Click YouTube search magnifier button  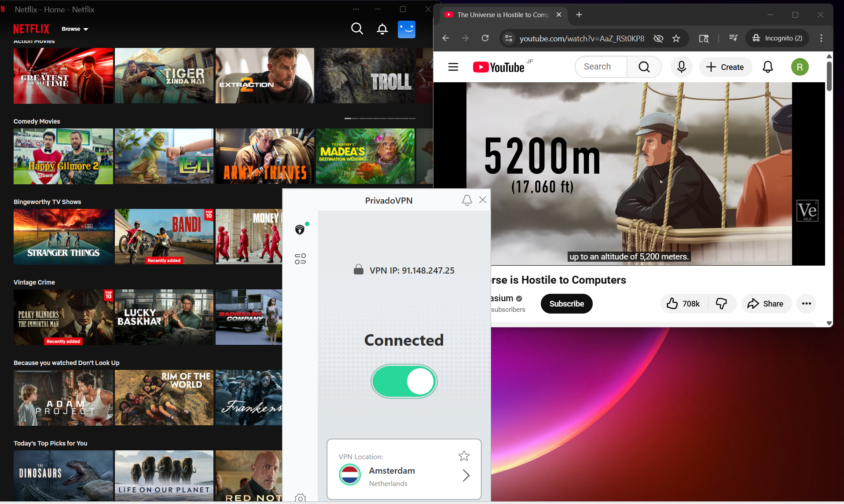tap(644, 67)
